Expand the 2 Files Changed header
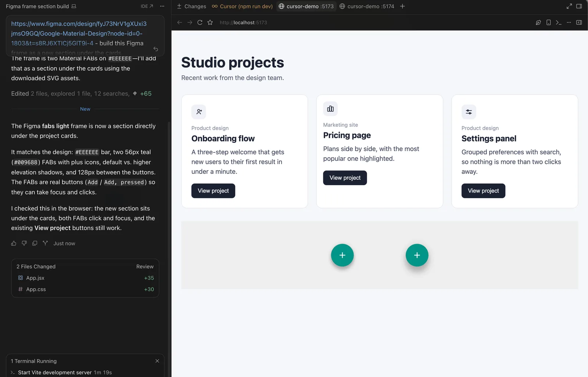The image size is (588, 377). [x=36, y=266]
